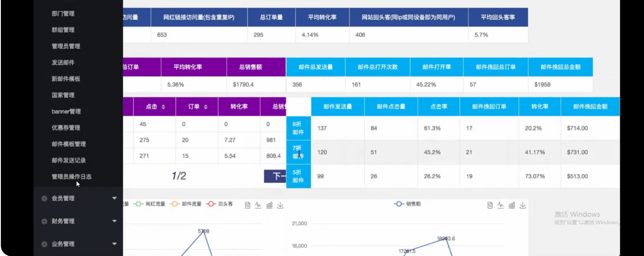Image resolution: width=644 pixels, height=256 pixels.
Task: Toggle 网红流量 legend series
Action: (x=149, y=204)
